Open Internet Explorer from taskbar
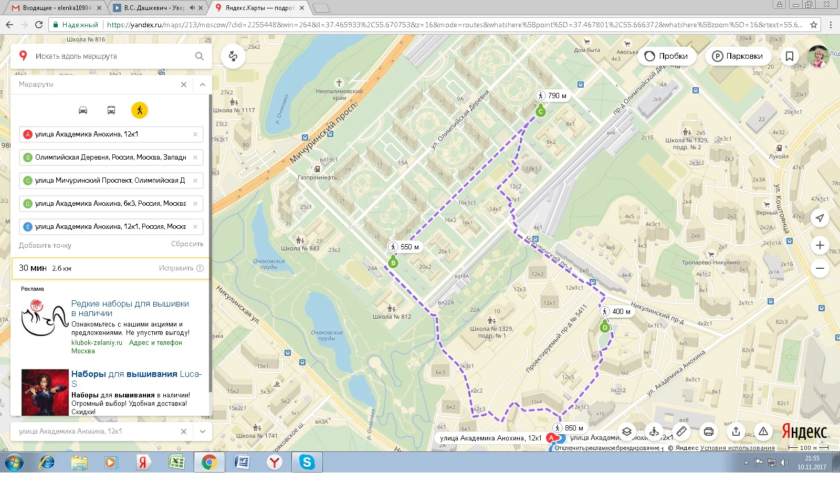840x504 pixels. coord(47,462)
